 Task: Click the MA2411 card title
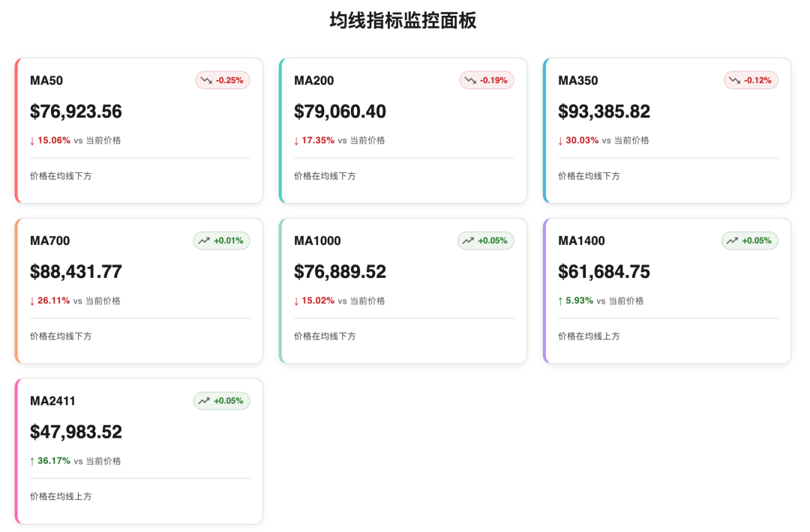click(x=52, y=401)
